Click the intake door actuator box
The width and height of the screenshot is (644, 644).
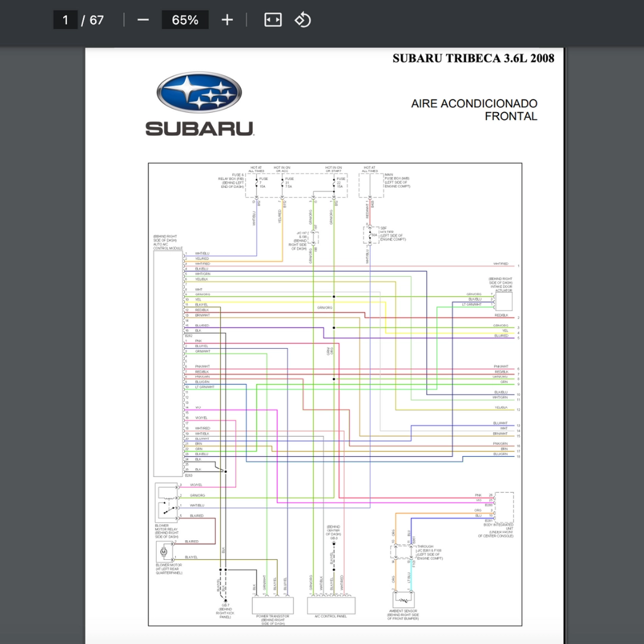click(503, 302)
